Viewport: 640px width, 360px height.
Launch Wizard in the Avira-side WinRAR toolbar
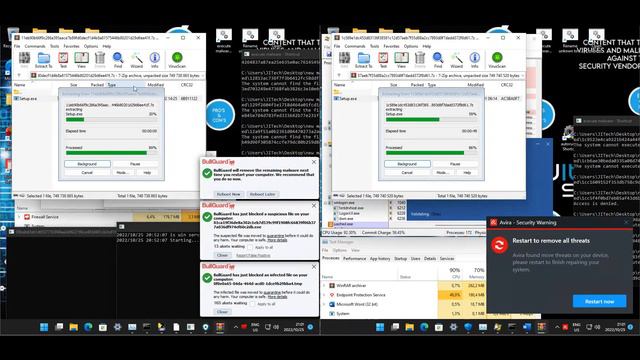(x=456, y=60)
